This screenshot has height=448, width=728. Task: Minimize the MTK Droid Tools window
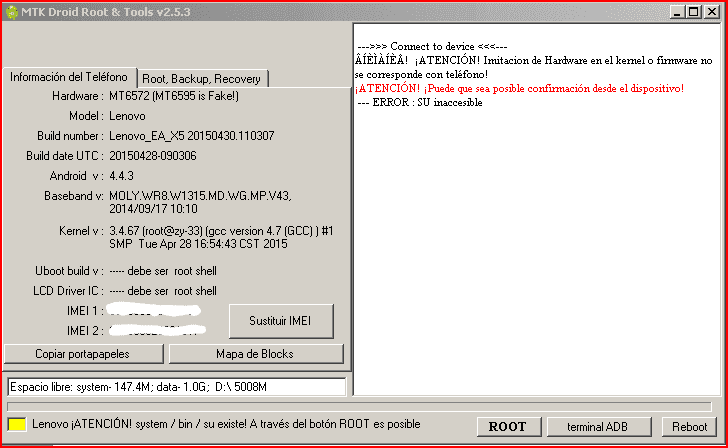677,12
